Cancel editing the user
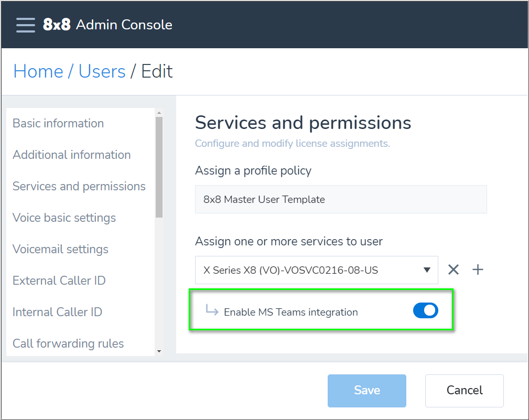 pyautogui.click(x=464, y=391)
